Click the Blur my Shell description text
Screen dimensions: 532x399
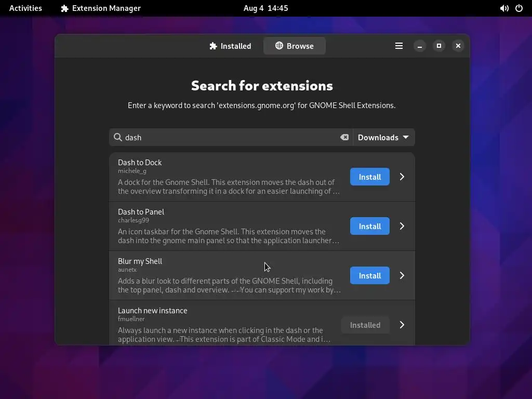[x=229, y=285]
